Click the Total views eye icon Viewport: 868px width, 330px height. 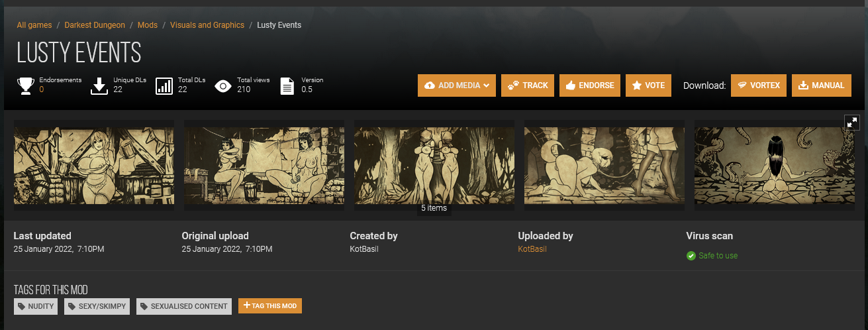pyautogui.click(x=224, y=86)
